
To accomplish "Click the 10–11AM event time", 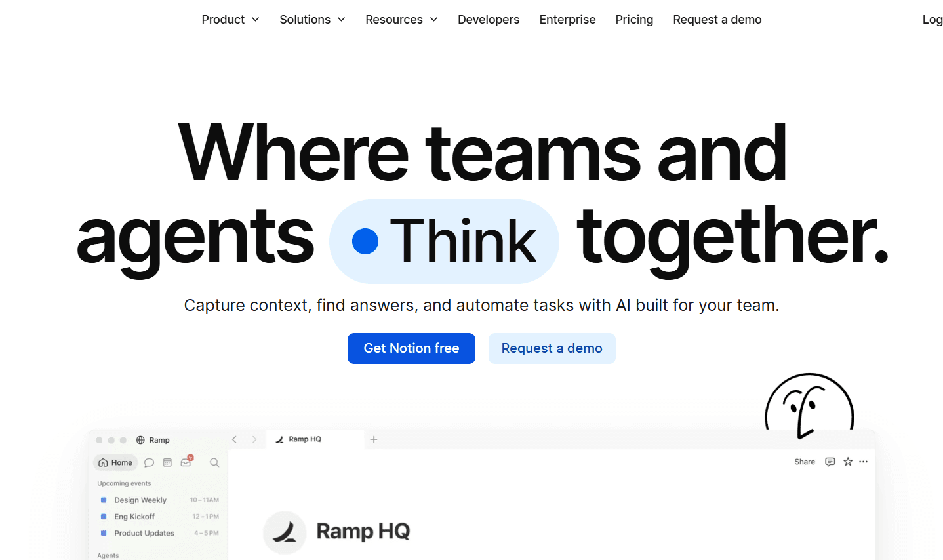I will click(x=205, y=500).
